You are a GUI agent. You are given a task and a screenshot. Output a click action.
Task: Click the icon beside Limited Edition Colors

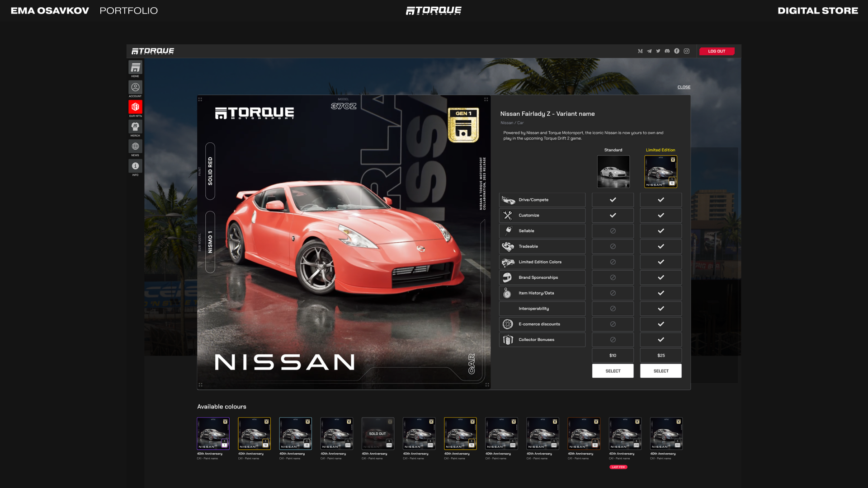(x=508, y=262)
